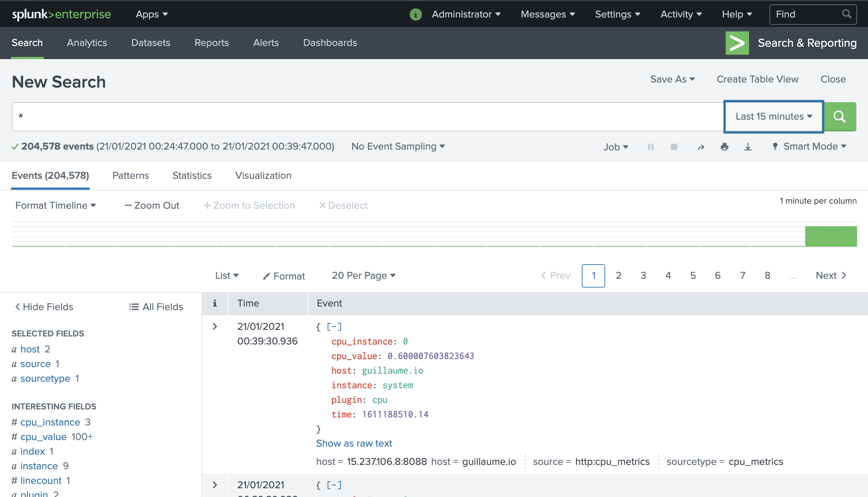This screenshot has width=868, height=497.
Task: Switch to the Statistics tab
Action: (192, 176)
